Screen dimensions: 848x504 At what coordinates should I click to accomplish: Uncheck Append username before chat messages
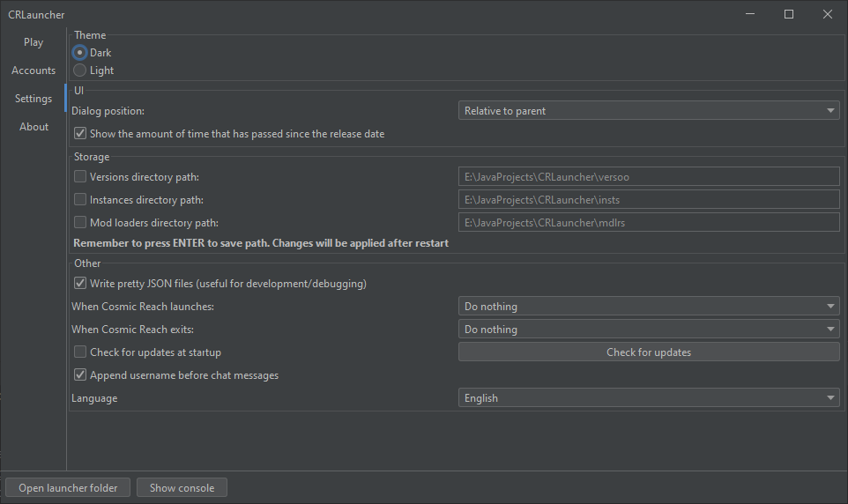pos(80,375)
